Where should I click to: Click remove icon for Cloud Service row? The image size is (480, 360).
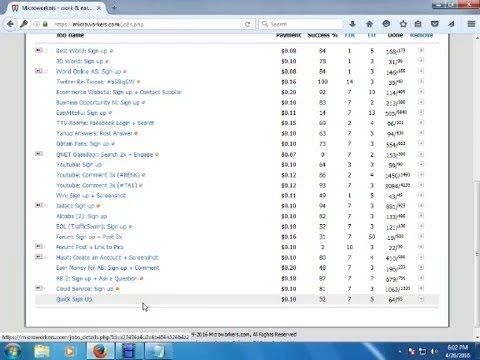tap(421, 288)
